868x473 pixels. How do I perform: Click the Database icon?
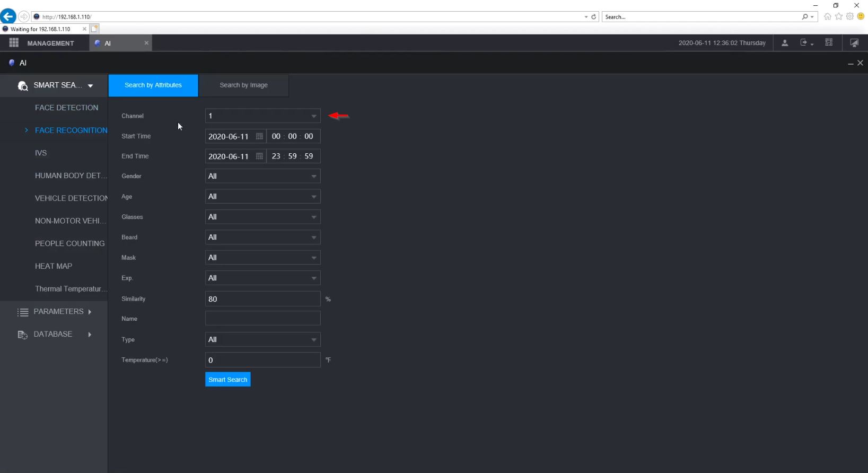[x=22, y=335]
